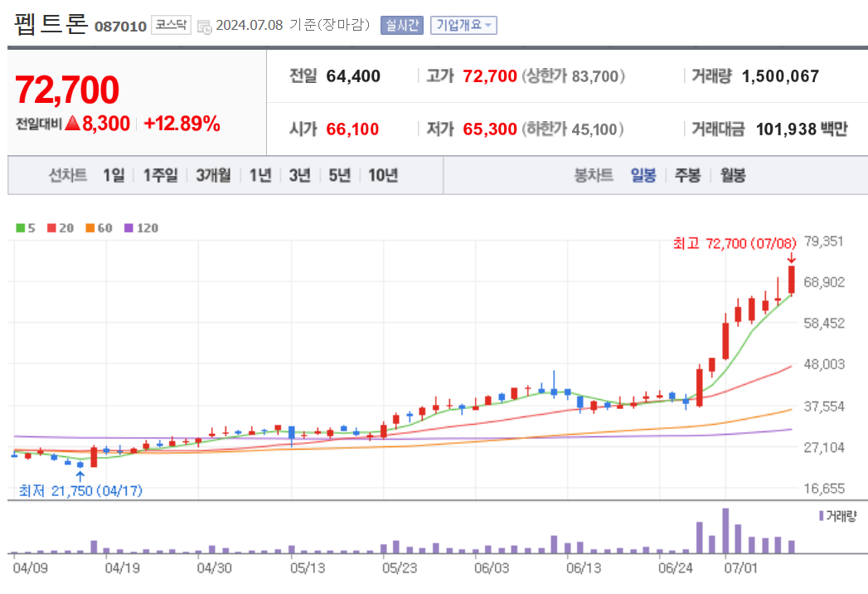Click the current price 72,700 in large red
This screenshot has height=594, width=868.
pos(67,90)
